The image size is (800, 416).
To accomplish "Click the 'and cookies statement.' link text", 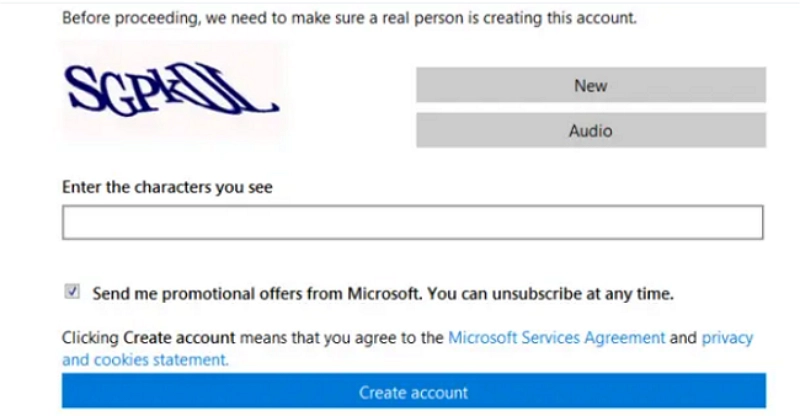I will click(x=145, y=359).
